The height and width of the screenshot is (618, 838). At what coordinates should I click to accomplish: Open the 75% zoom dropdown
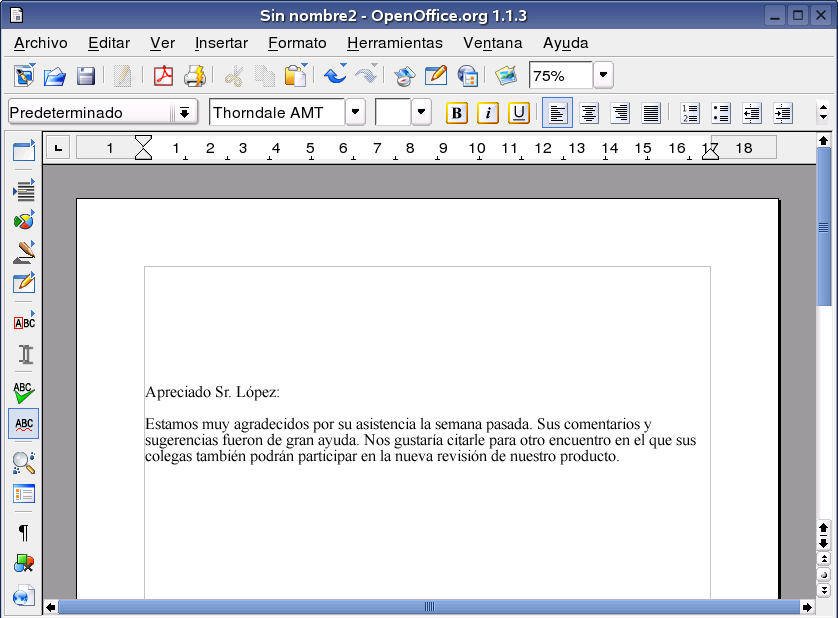(603, 75)
